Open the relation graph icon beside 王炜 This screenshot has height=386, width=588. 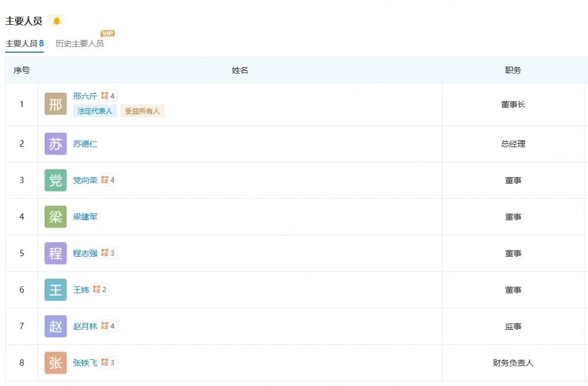(x=100, y=290)
